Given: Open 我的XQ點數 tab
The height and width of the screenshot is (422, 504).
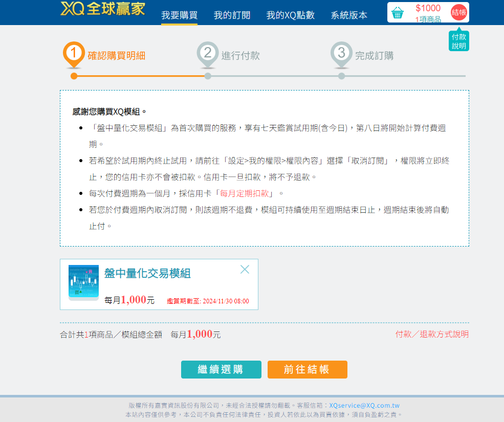Looking at the screenshot, I should pyautogui.click(x=290, y=15).
